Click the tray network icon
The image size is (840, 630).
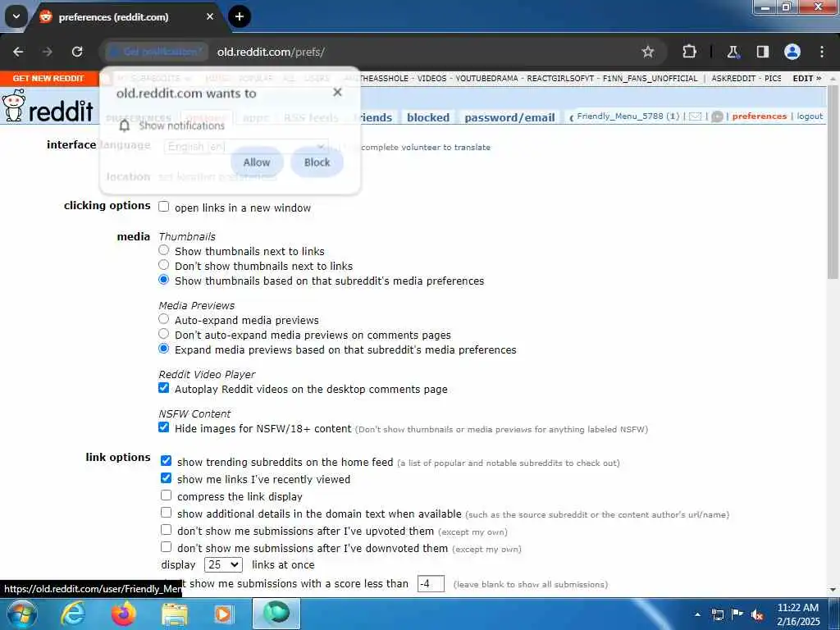tap(717, 614)
